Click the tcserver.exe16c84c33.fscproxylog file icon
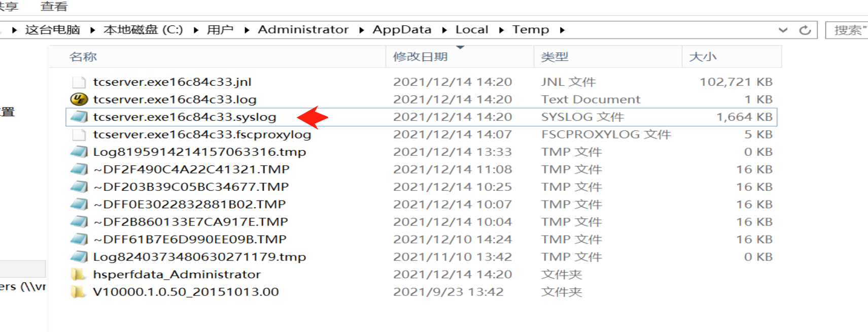The image size is (868, 332). point(79,135)
